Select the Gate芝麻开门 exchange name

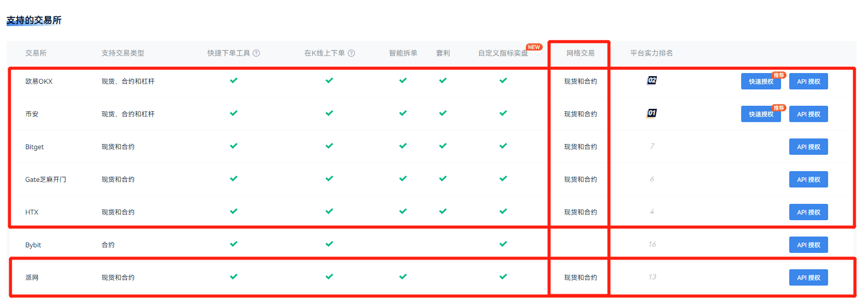[46, 180]
